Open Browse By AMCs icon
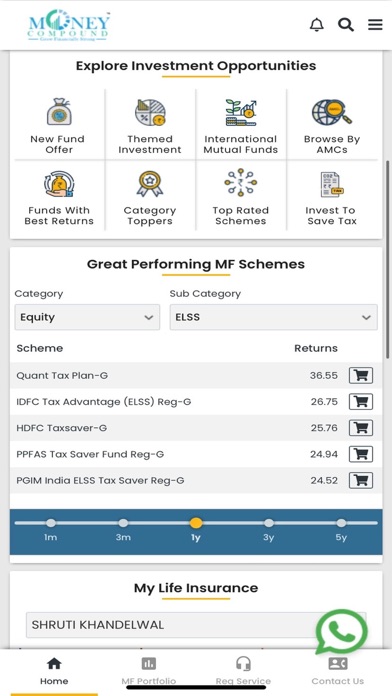This screenshot has height=696, width=392. [x=332, y=112]
